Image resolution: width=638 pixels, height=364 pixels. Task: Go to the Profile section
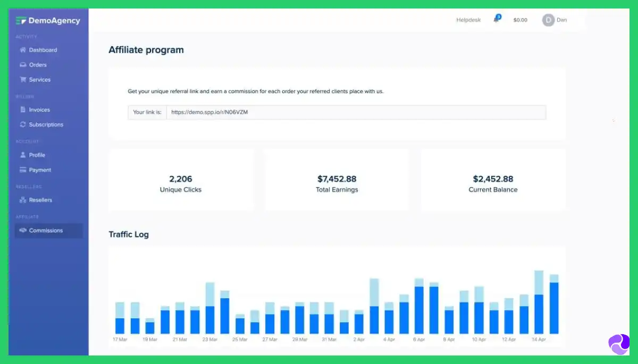click(37, 155)
